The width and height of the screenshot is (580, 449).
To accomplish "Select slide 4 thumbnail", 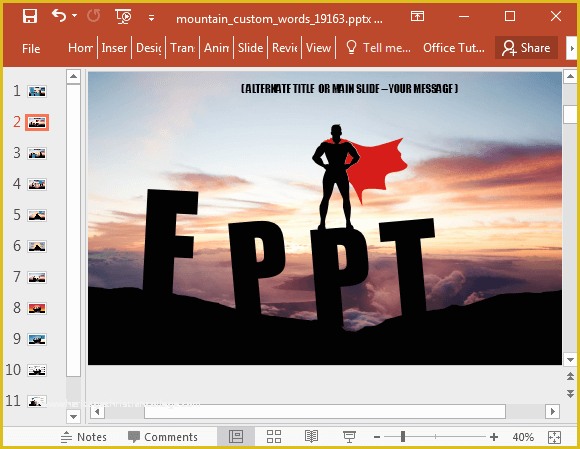I will (37, 184).
